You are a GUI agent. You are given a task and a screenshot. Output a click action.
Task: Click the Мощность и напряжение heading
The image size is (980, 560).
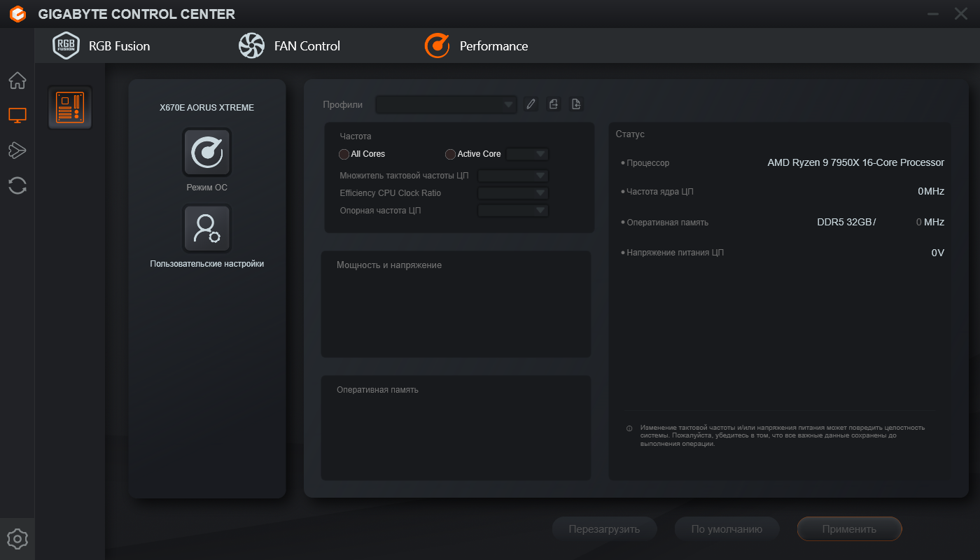389,265
